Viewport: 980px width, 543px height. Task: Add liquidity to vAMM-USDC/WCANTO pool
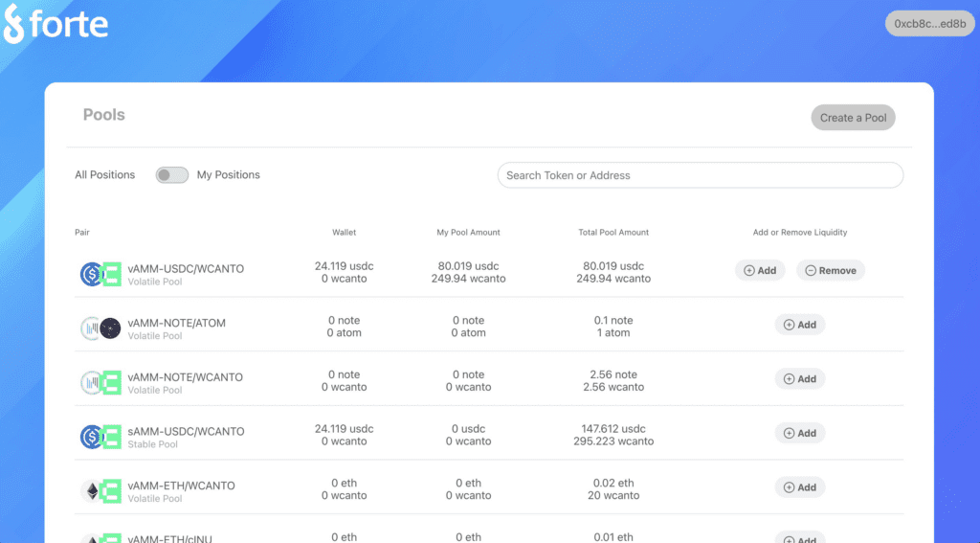tap(759, 270)
